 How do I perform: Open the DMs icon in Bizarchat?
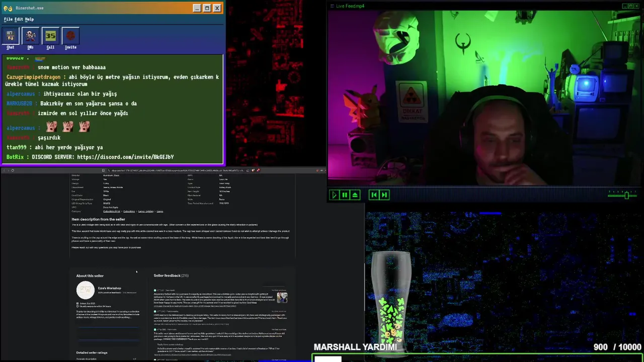click(30, 36)
